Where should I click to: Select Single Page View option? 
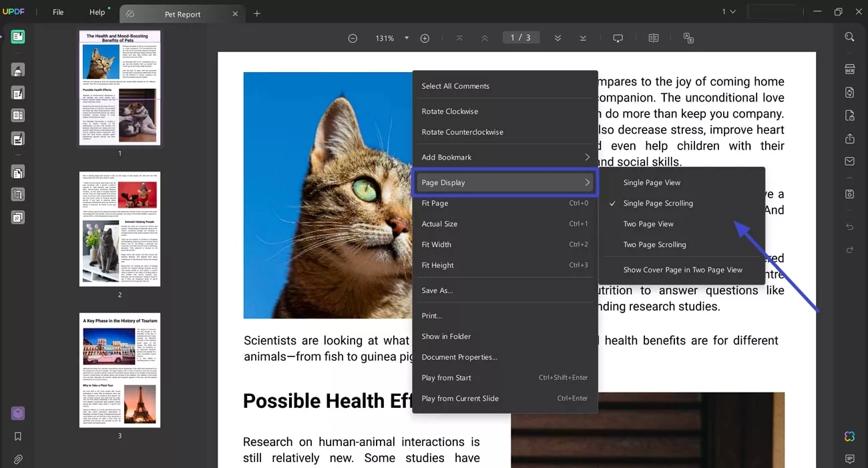click(x=652, y=182)
